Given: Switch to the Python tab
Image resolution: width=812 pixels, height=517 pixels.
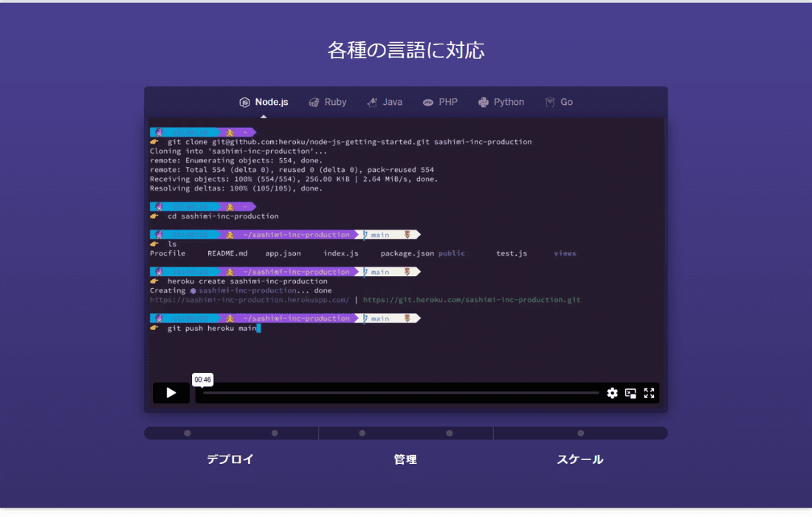Looking at the screenshot, I should click(501, 102).
